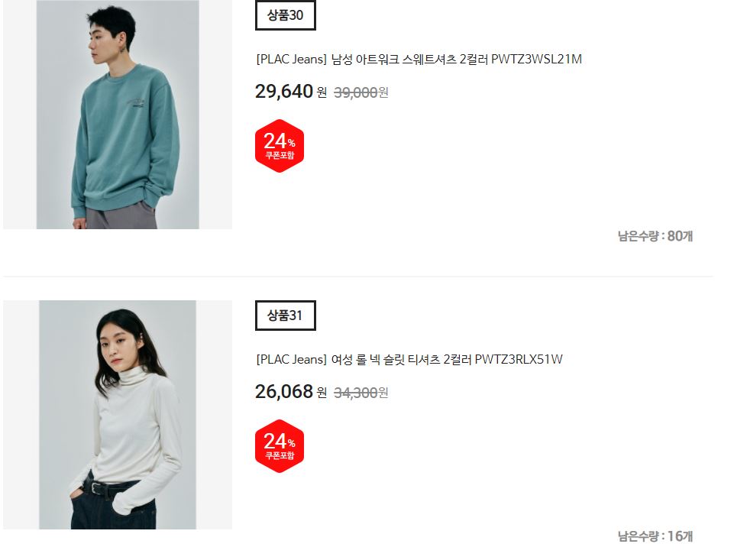This screenshot has width=734, height=560.
Task: Open PLAC Jeans 여성 롤 넥 슬릿 티셔츠 link
Action: [x=409, y=360]
